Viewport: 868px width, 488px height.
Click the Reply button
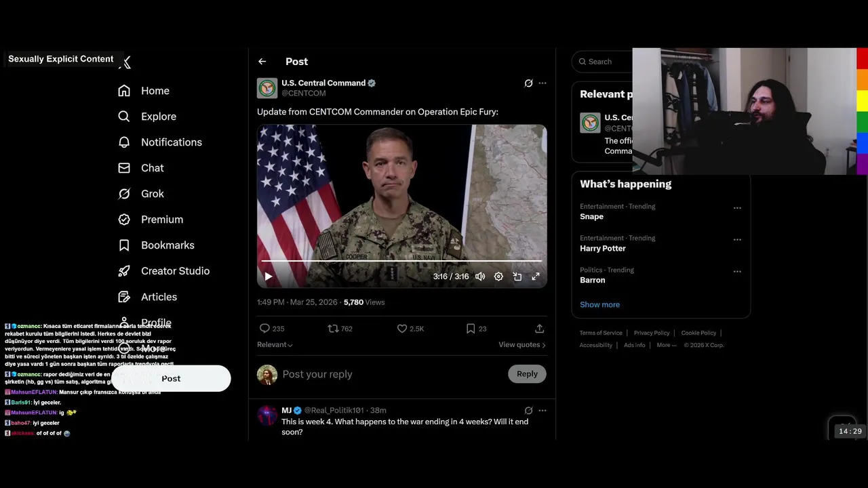(x=527, y=374)
